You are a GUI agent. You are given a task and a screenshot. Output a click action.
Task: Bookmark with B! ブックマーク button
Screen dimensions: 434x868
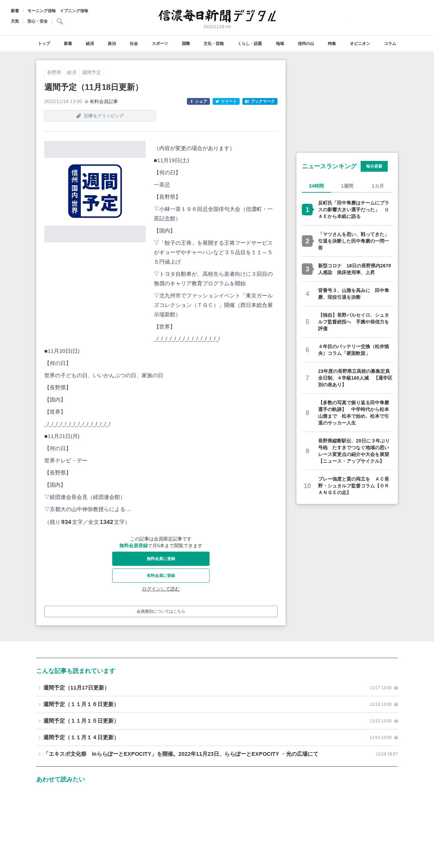(260, 101)
